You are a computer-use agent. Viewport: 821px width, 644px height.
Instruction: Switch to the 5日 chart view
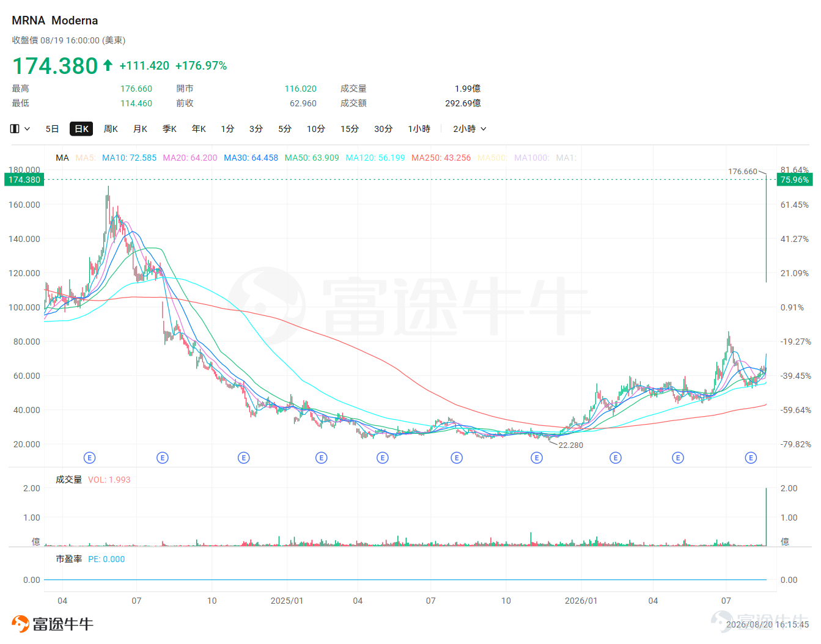(53, 129)
